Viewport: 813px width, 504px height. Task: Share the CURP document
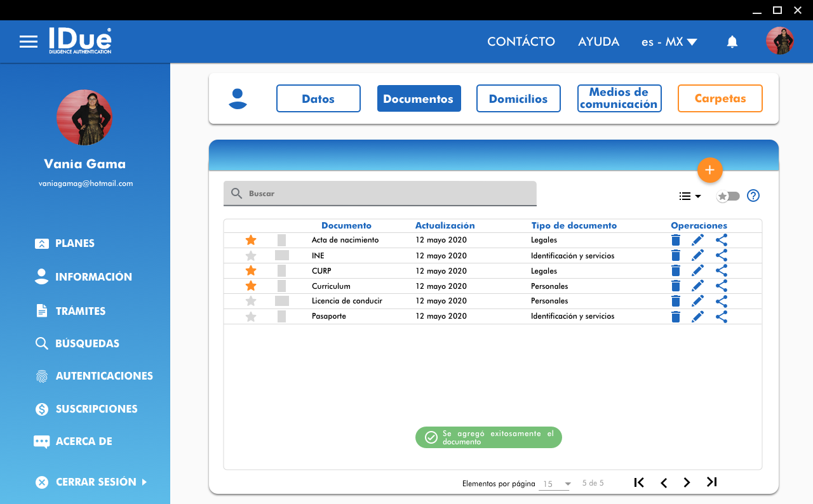(x=721, y=270)
